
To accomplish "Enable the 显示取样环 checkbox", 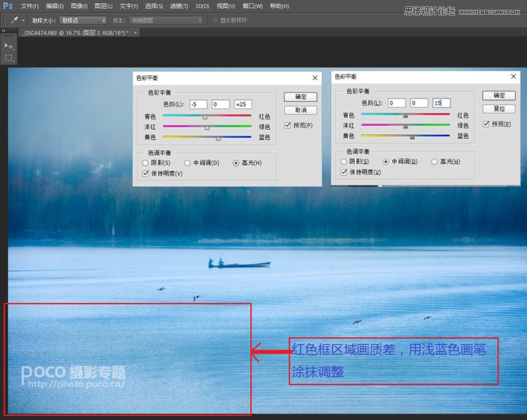I will coord(215,20).
